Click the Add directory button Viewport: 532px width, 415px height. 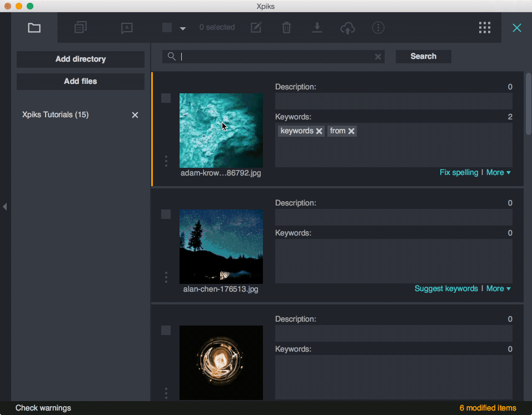click(81, 59)
